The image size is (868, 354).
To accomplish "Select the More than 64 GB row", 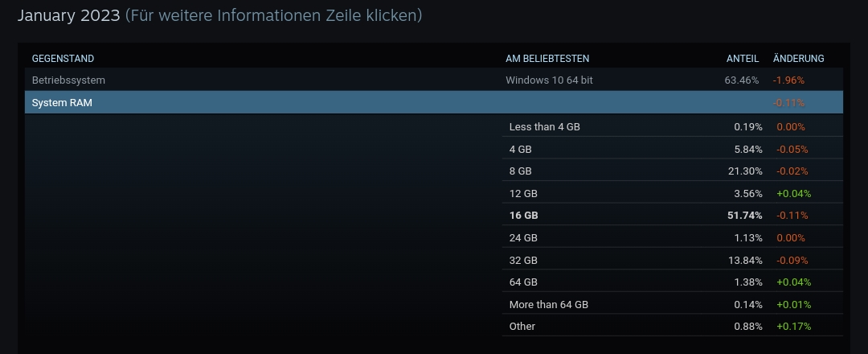I will [672, 304].
